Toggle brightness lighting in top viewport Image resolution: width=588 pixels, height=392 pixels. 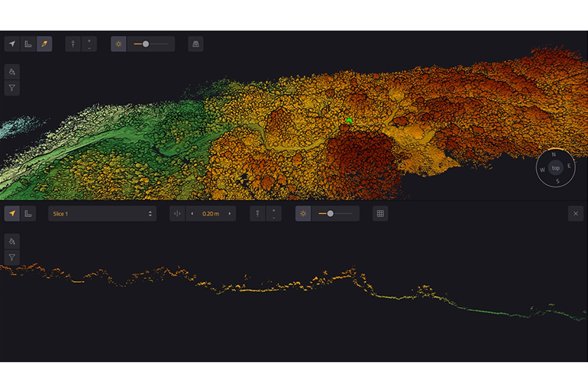pos(118,44)
